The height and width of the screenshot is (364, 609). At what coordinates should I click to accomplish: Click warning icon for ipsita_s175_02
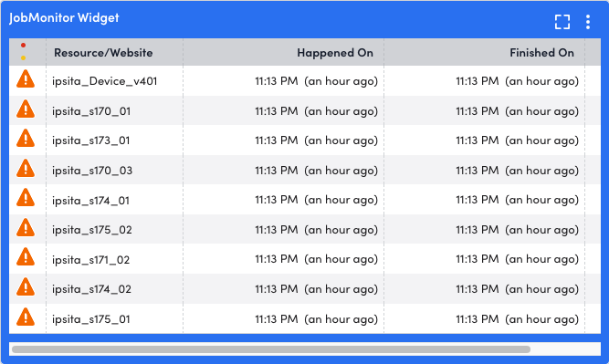[x=26, y=227]
